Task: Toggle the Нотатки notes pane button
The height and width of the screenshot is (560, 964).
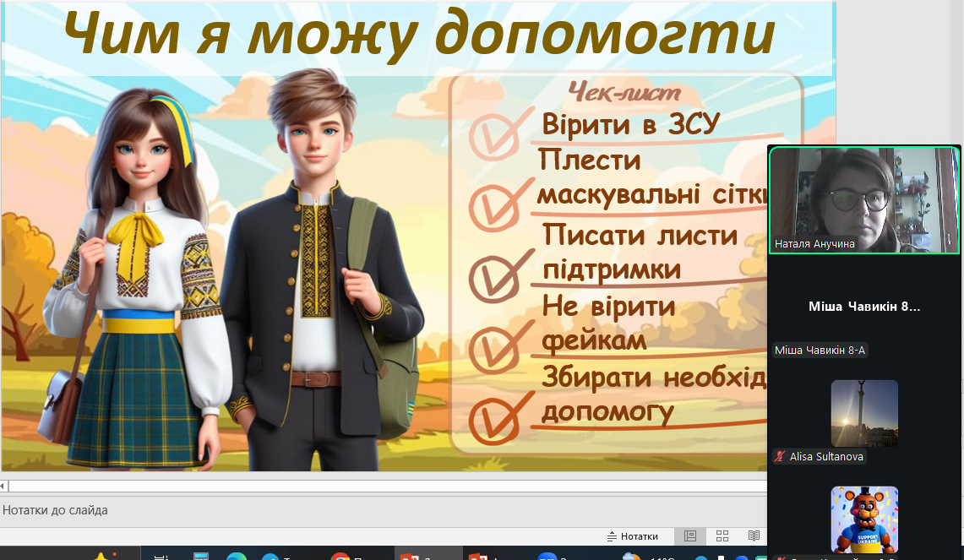Action: pyautogui.click(x=632, y=536)
